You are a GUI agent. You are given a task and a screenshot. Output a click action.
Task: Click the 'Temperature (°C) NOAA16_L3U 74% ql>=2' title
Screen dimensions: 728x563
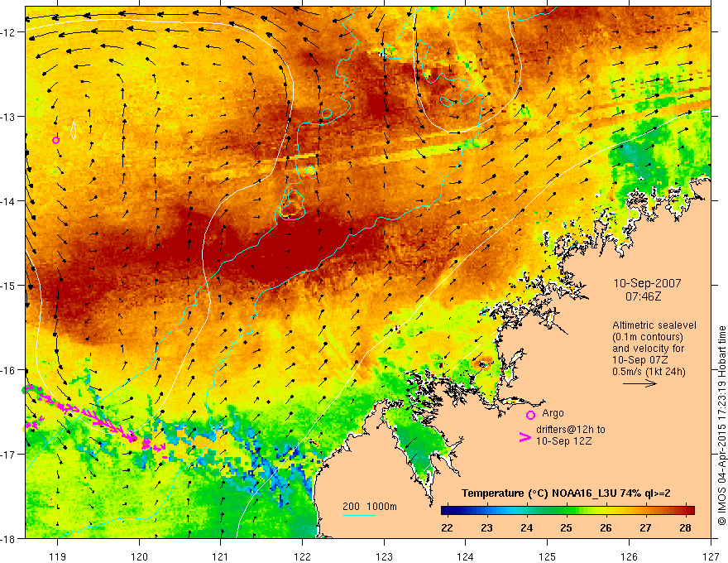click(566, 493)
